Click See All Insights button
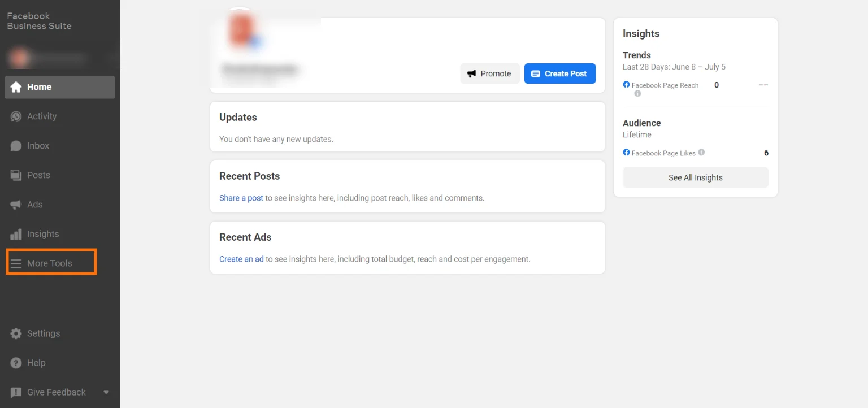868x408 pixels. coord(696,177)
